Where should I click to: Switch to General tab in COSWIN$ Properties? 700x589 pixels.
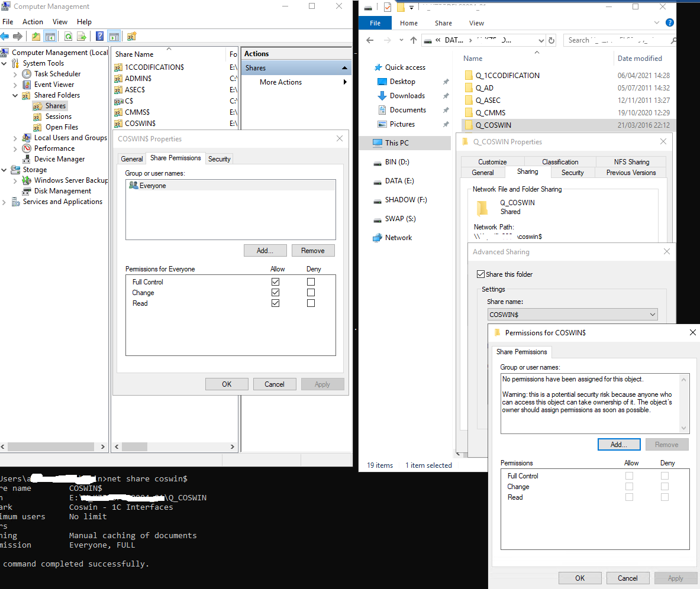132,159
